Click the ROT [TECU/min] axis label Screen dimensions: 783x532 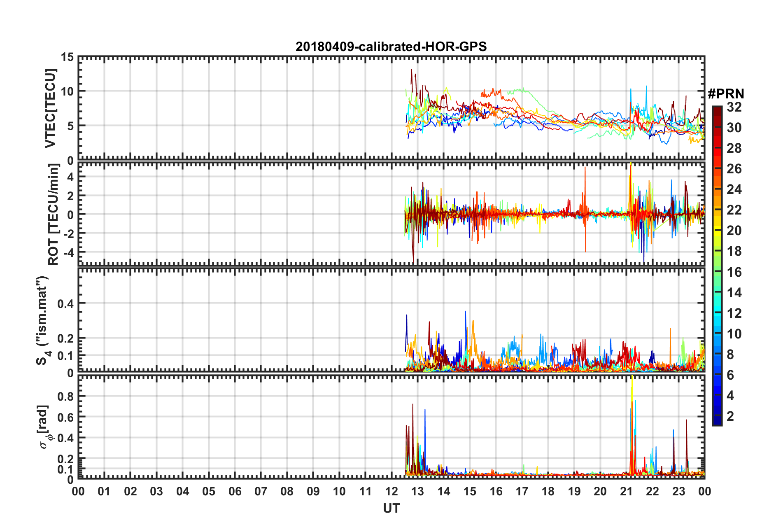pyautogui.click(x=54, y=214)
